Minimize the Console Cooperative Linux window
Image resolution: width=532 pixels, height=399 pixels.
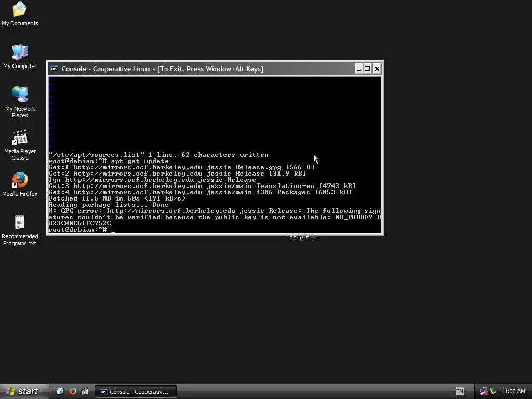point(359,69)
